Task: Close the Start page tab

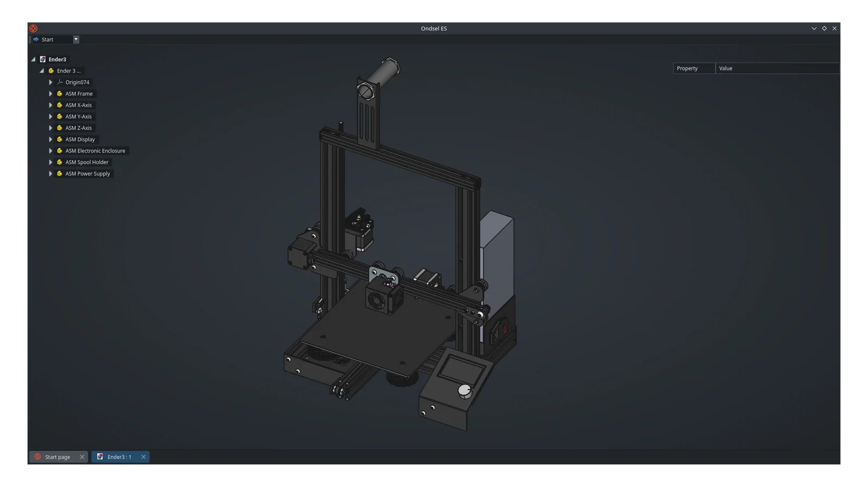Action: pyautogui.click(x=82, y=457)
